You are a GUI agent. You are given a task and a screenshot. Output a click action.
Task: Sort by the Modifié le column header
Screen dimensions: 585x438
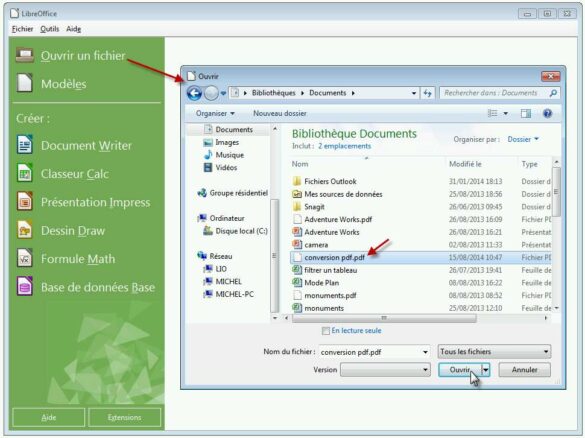pyautogui.click(x=482, y=164)
